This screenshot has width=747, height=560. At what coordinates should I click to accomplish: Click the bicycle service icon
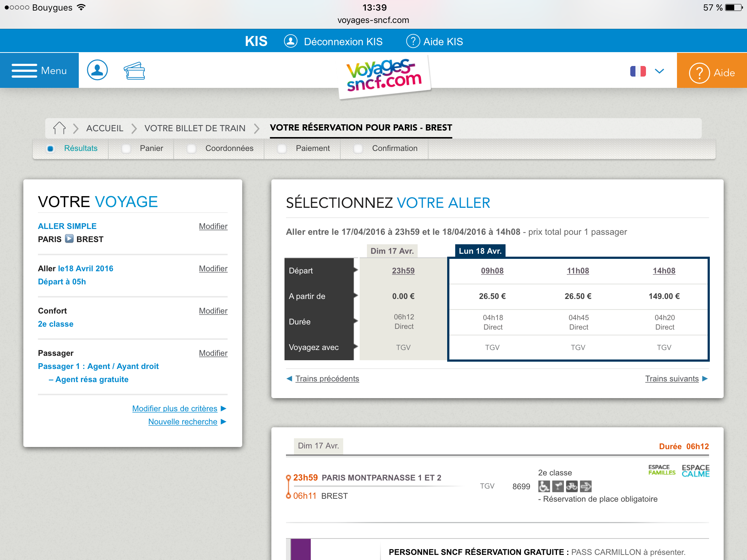pyautogui.click(x=572, y=486)
